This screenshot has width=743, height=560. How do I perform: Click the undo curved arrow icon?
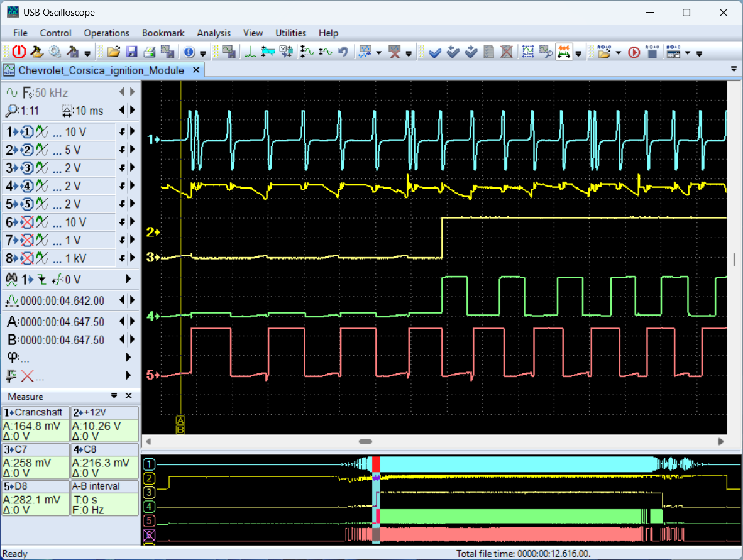point(343,52)
